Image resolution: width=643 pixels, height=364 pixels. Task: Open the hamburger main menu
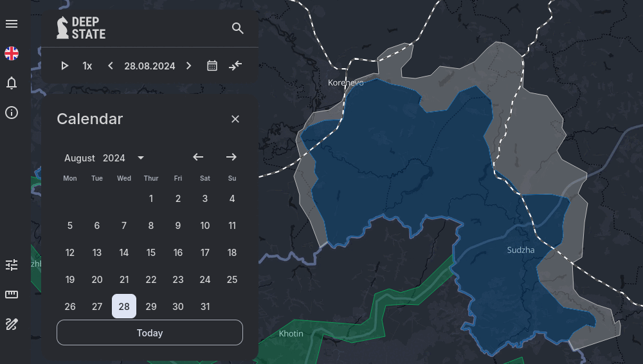pos(12,24)
